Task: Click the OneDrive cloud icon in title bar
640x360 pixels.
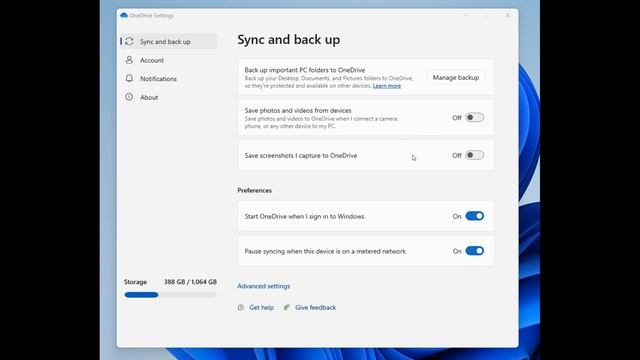Action: tap(124, 16)
